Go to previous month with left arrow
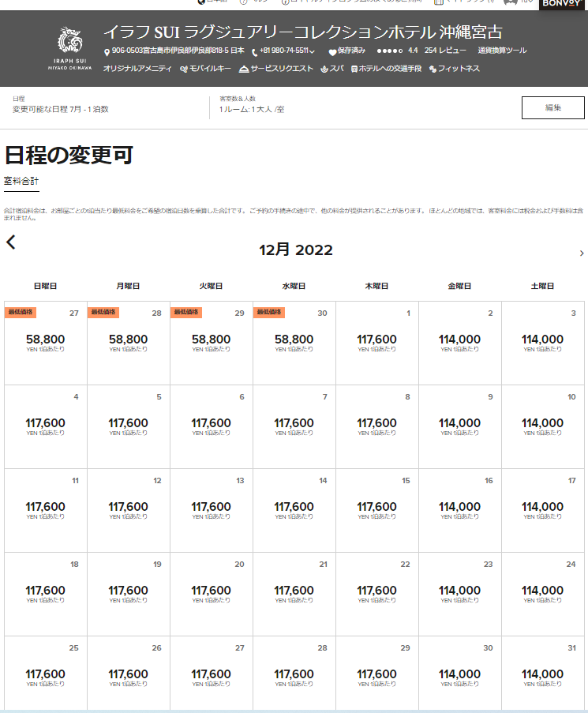This screenshot has width=588, height=713. 11,242
